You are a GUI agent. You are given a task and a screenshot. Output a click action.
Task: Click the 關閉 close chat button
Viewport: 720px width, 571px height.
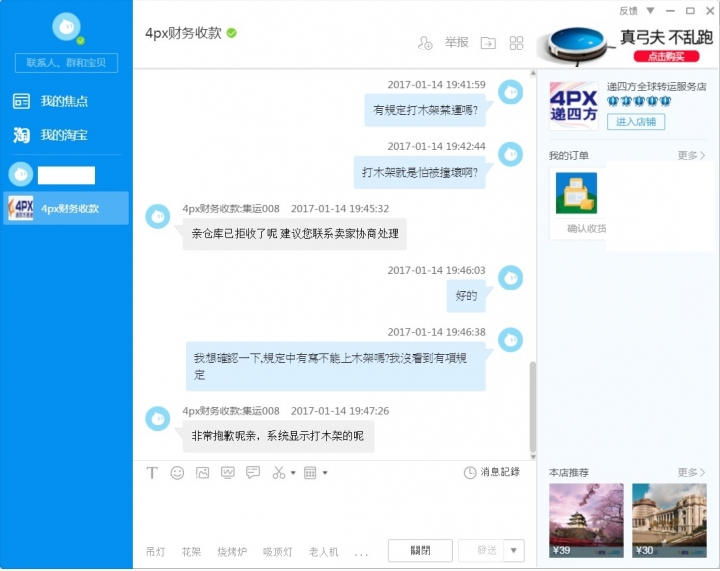click(420, 550)
